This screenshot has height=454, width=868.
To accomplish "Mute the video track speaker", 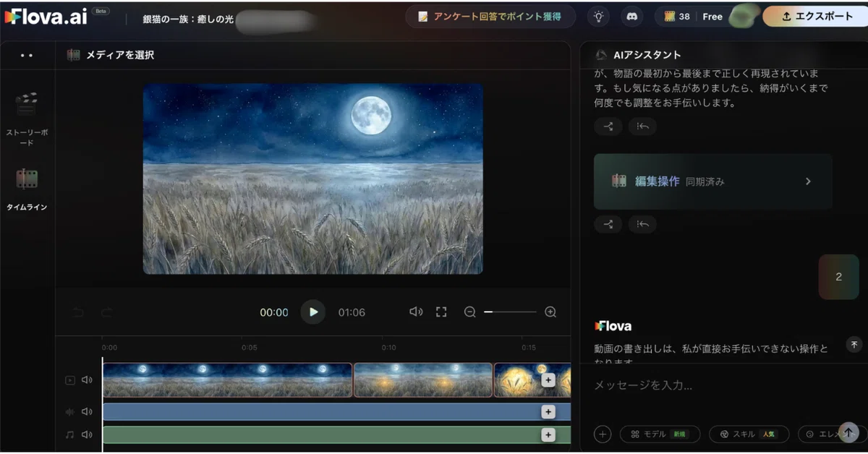I will (87, 380).
